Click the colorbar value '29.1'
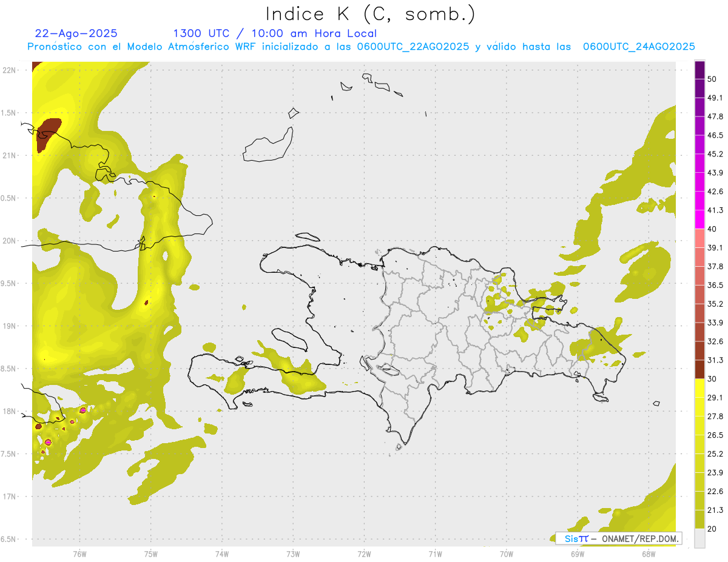 pos(715,398)
